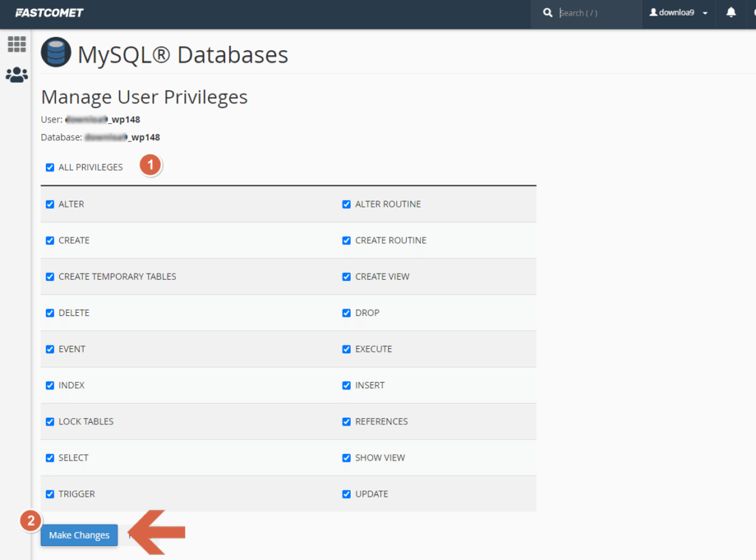Viewport: 756px width, 560px height.
Task: Toggle the UPDATE privilege checkbox
Action: (346, 494)
